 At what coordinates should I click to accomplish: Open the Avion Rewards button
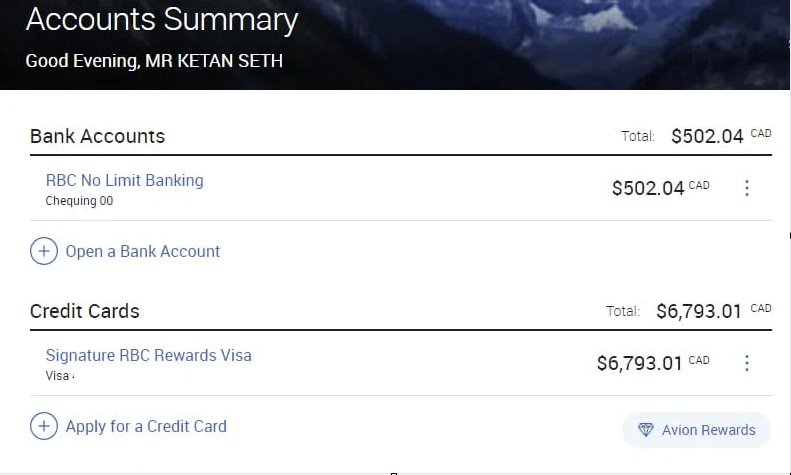coord(697,430)
